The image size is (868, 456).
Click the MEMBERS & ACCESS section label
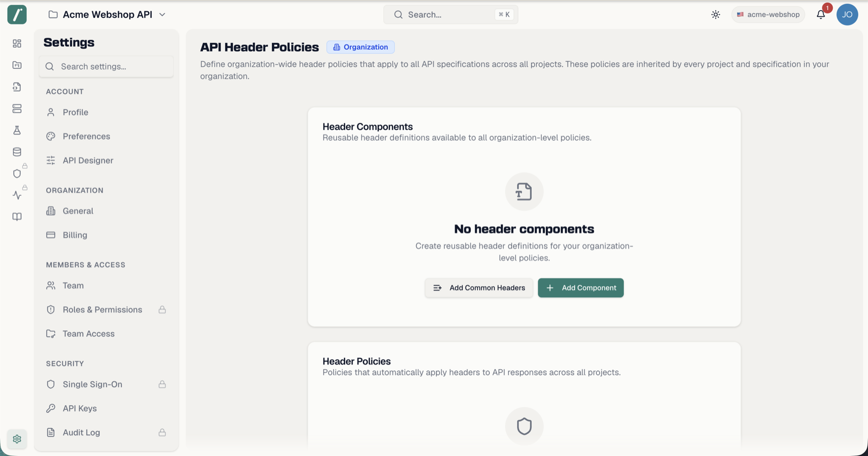pos(86,265)
